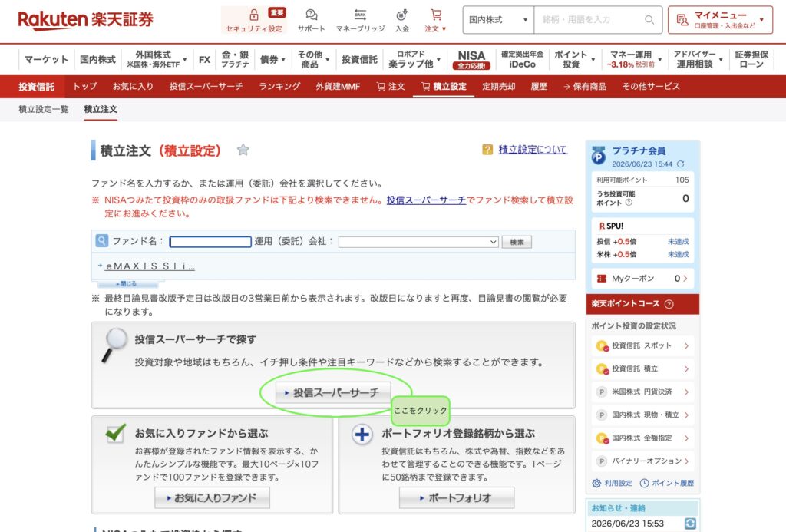Open the お気に入り tab in red bar
The height and width of the screenshot is (532, 786).
pyautogui.click(x=133, y=86)
